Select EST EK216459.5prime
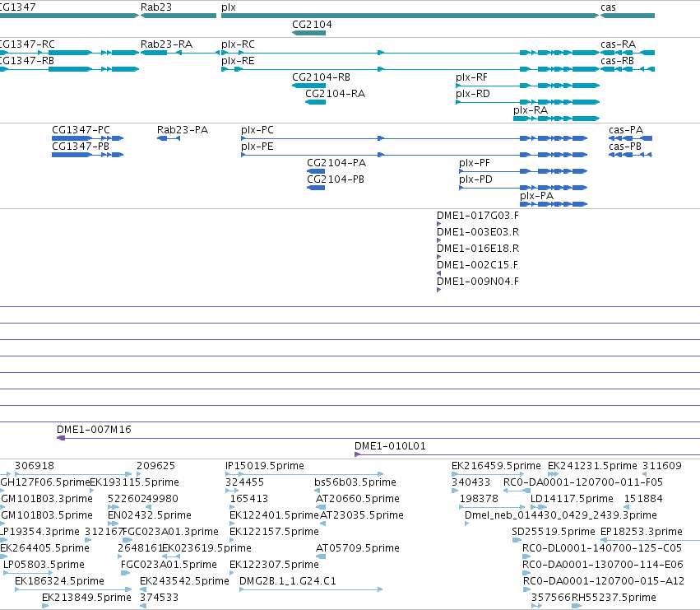This screenshot has width=700, height=610. (496, 466)
